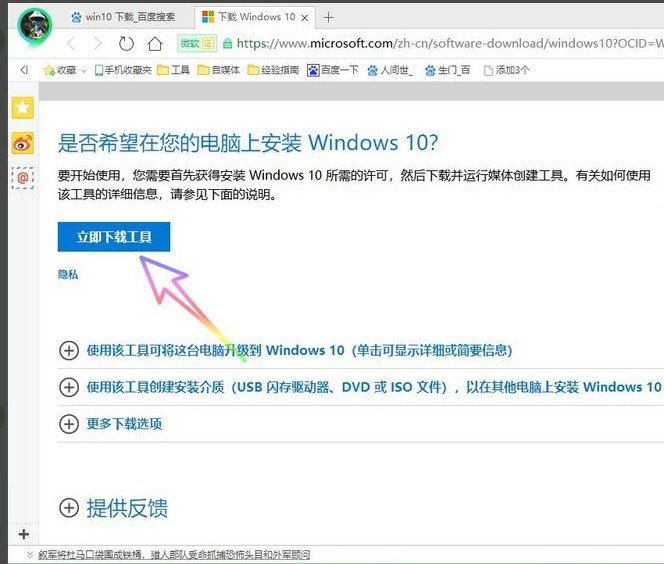664x564 pixels.
Task: Add sidebar app with plus icon
Action: [x=24, y=534]
